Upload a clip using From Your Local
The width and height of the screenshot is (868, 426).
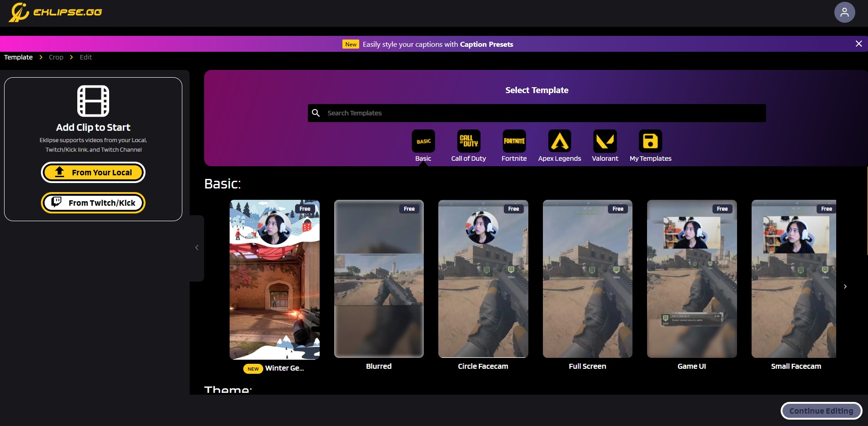[93, 173]
